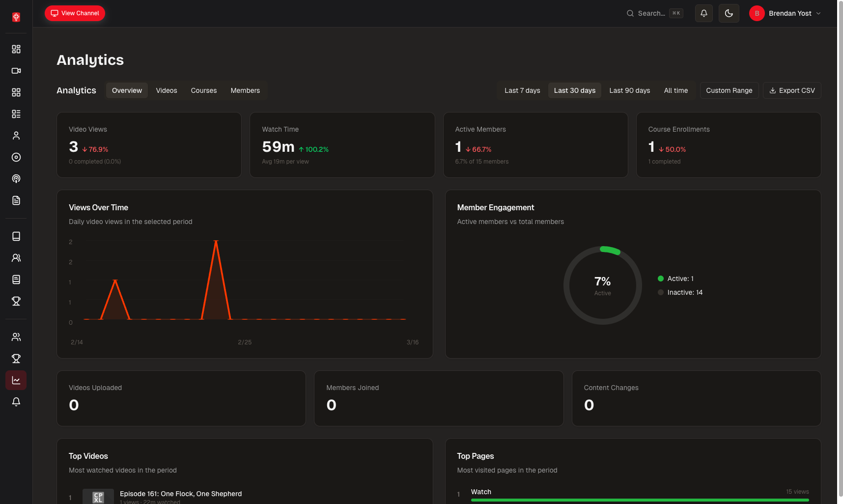The height and width of the screenshot is (504, 843).
Task: Open the document file sidebar icon
Action: pyautogui.click(x=16, y=200)
